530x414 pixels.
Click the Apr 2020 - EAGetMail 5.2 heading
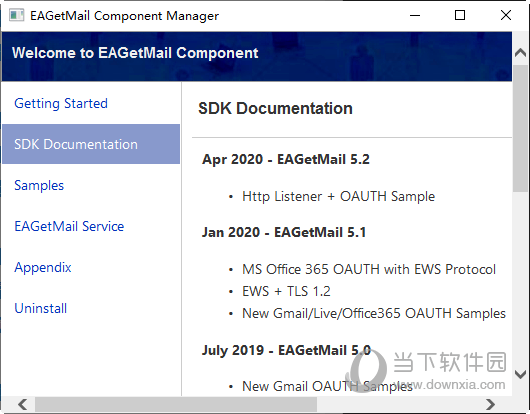click(x=286, y=159)
